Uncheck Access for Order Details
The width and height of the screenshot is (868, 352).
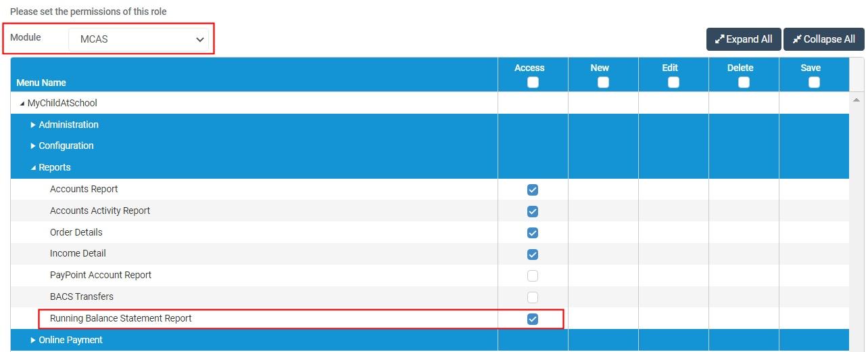(x=533, y=233)
